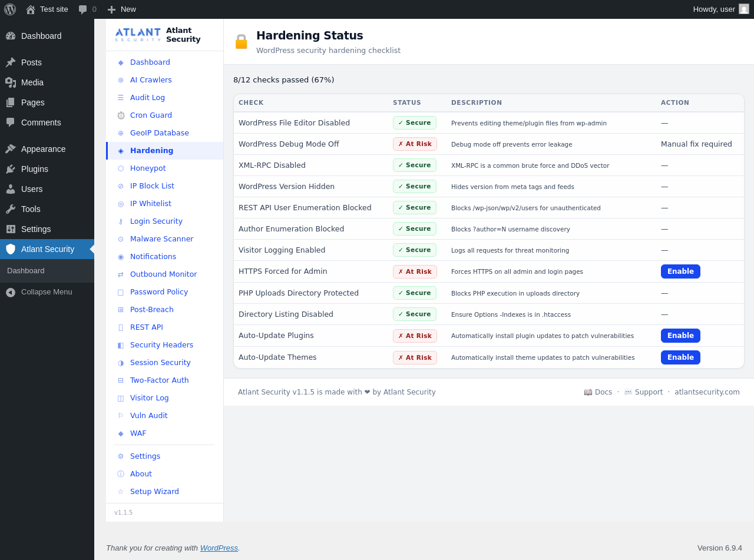
Task: Click the WordPress Settings sliders icon
Action: tap(11, 229)
